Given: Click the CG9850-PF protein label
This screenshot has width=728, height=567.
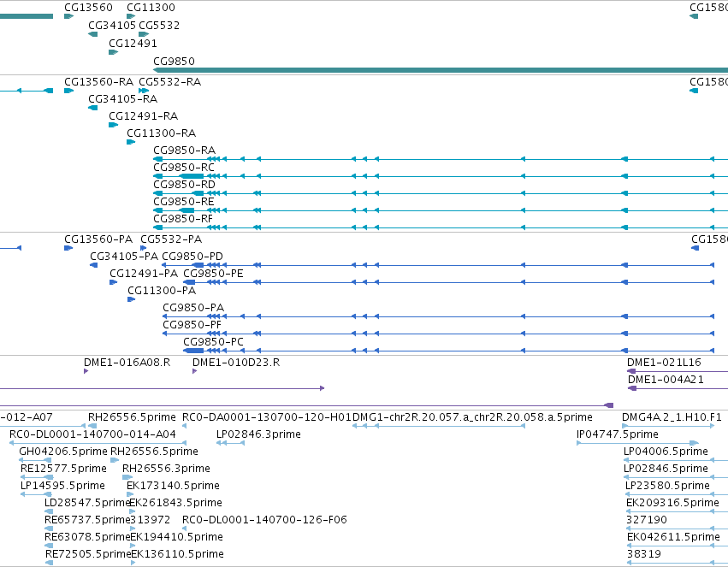Looking at the screenshot, I should pyautogui.click(x=192, y=325).
